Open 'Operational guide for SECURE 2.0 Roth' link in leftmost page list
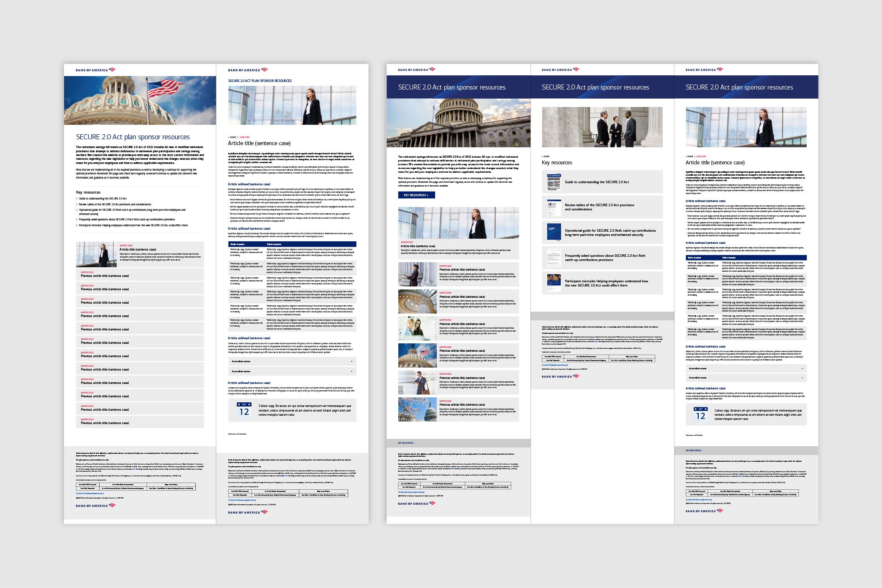882x588 pixels. 132,212
